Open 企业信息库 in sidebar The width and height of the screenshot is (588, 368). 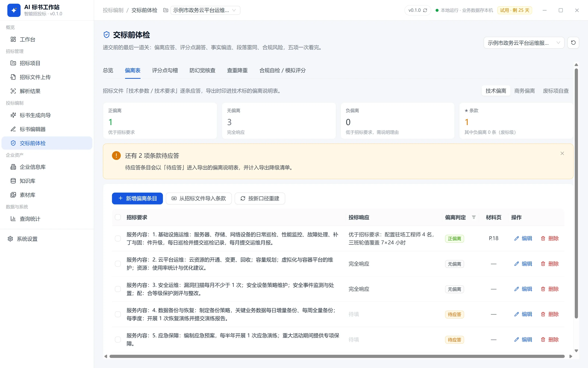[47, 167]
